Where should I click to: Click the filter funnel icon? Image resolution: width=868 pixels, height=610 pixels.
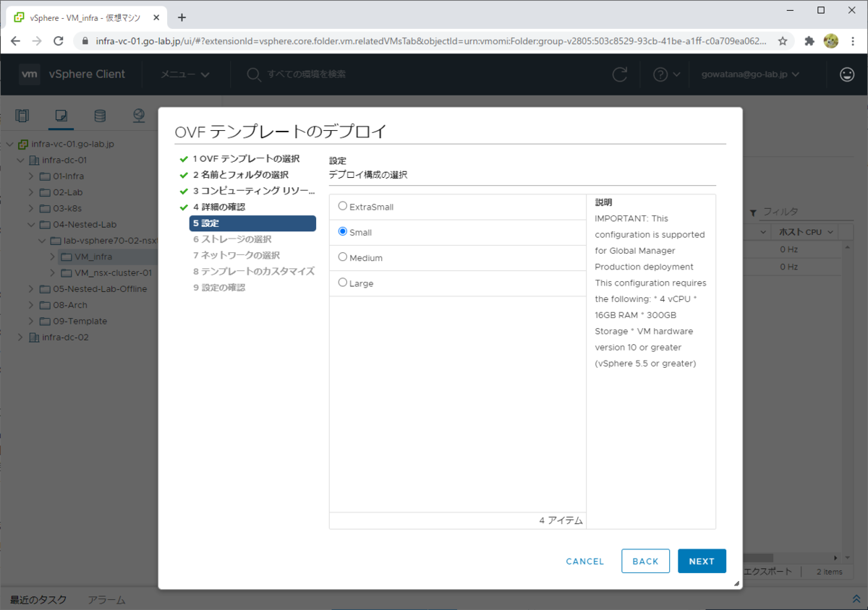pos(753,212)
